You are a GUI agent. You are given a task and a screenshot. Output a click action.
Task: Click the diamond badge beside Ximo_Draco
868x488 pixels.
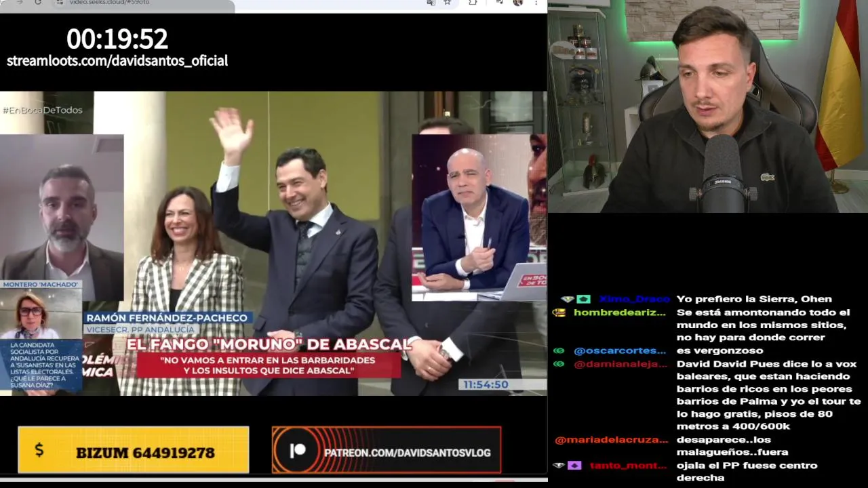click(x=567, y=299)
